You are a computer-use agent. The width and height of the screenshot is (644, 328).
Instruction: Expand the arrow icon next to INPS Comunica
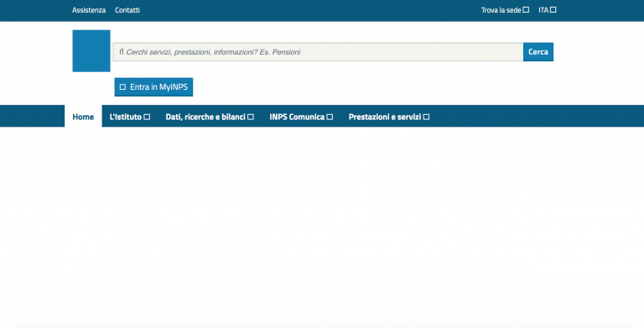tap(330, 117)
